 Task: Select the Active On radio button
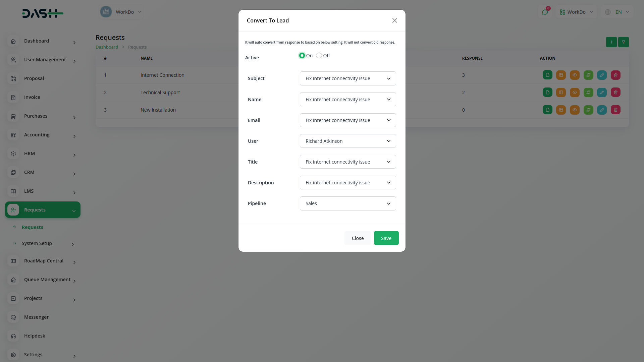click(x=302, y=56)
